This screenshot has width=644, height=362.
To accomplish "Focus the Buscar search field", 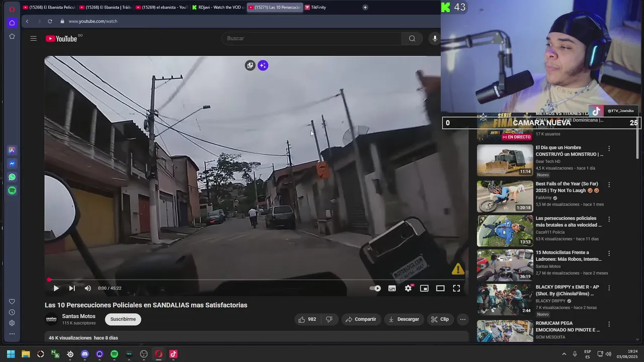I will (x=312, y=38).
